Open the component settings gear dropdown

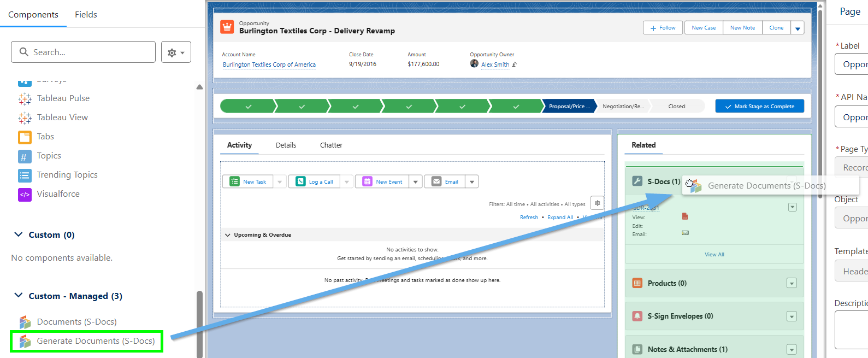coord(176,52)
